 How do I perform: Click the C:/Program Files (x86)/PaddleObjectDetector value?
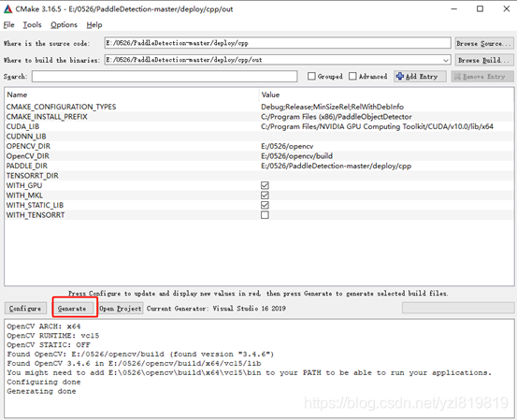pos(337,117)
